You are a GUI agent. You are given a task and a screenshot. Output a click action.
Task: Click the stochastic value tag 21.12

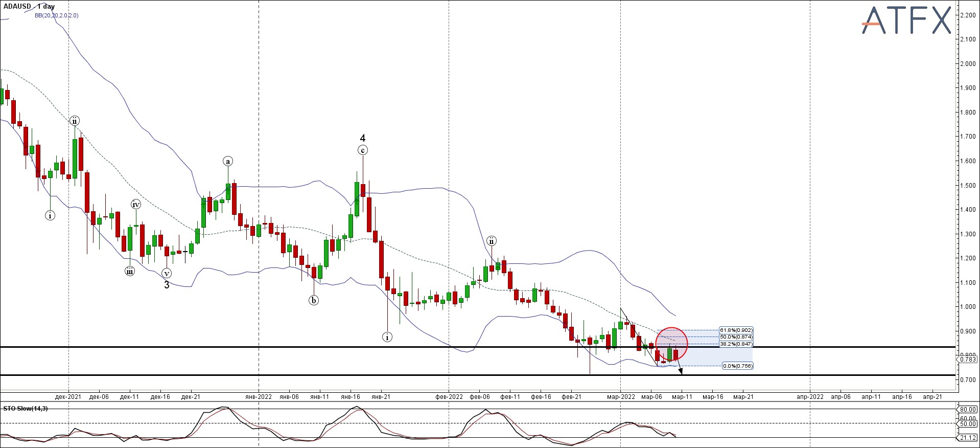coord(968,438)
